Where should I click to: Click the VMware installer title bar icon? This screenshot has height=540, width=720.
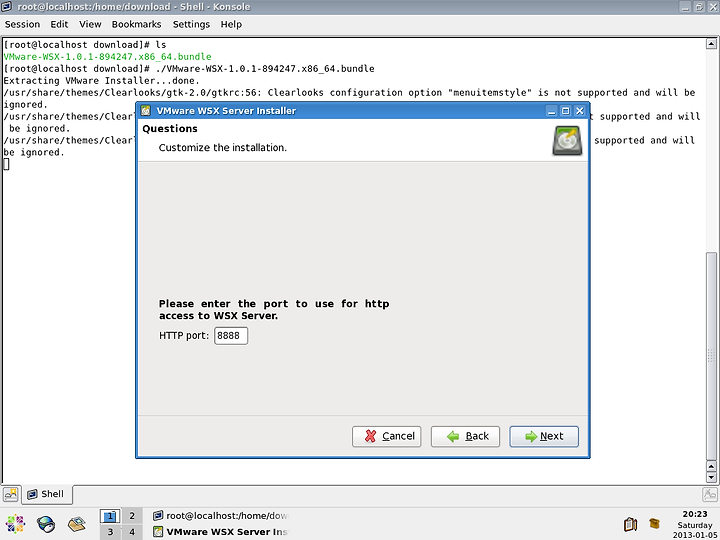click(146, 111)
